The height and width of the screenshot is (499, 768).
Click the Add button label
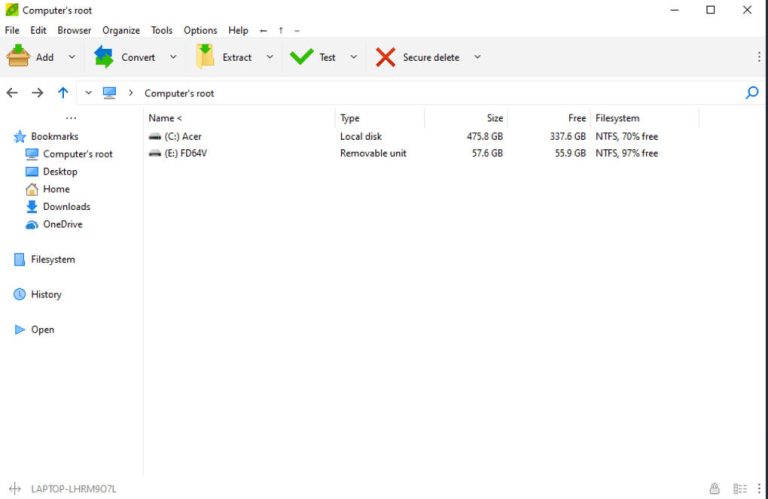[x=45, y=57]
